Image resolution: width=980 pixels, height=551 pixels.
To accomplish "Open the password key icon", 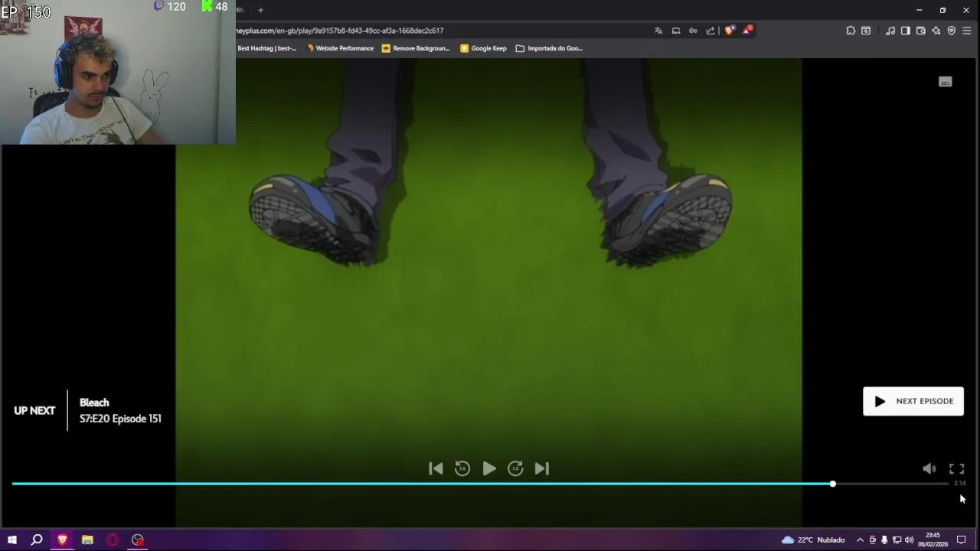I will 693,31.
